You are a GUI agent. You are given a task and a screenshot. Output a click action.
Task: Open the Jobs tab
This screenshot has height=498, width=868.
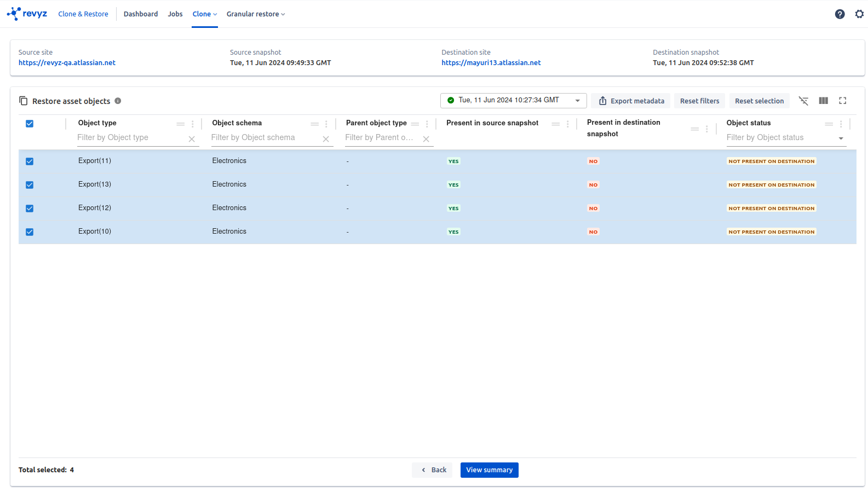tap(175, 14)
